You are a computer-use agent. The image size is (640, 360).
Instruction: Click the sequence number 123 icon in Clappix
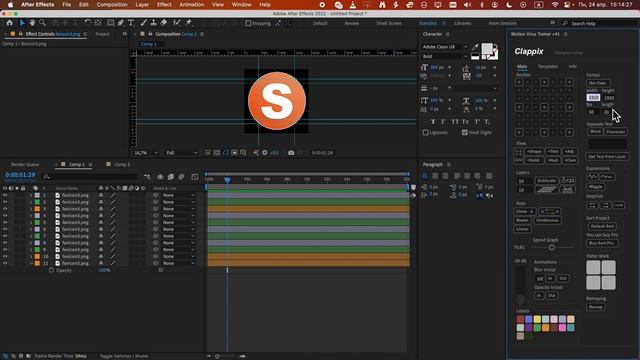point(568,180)
